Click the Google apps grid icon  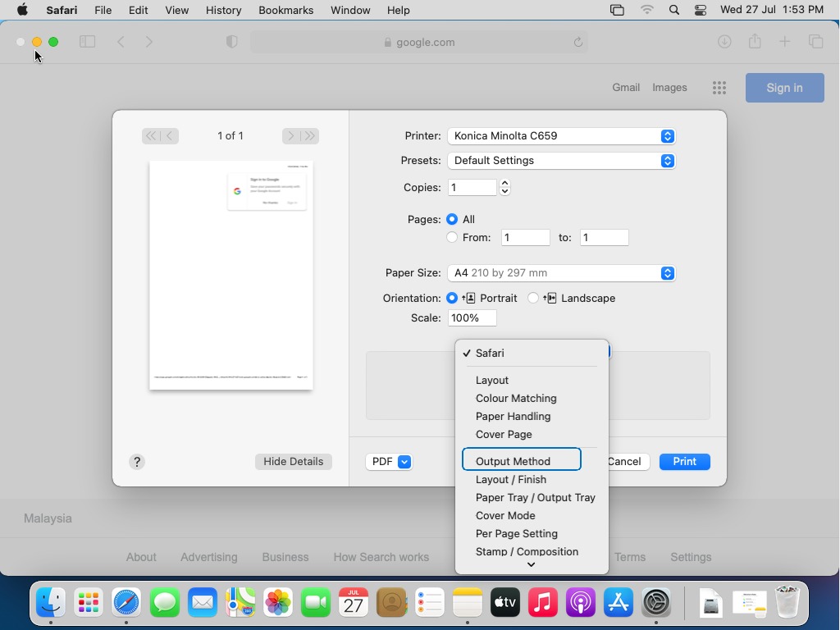click(719, 88)
